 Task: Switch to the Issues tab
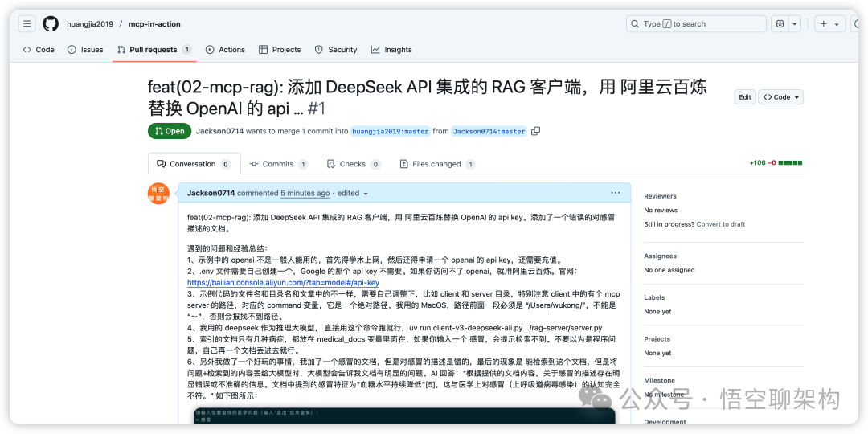click(85, 49)
